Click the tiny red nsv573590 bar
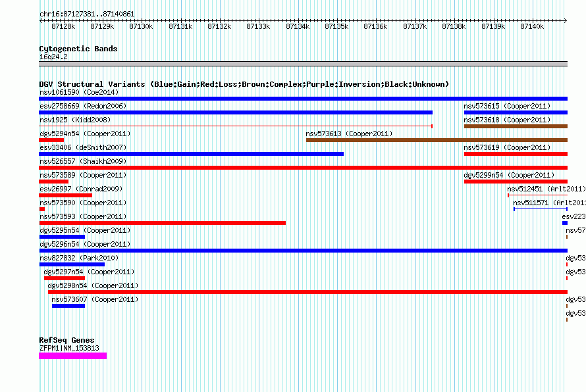The width and height of the screenshot is (586, 392). point(42,209)
